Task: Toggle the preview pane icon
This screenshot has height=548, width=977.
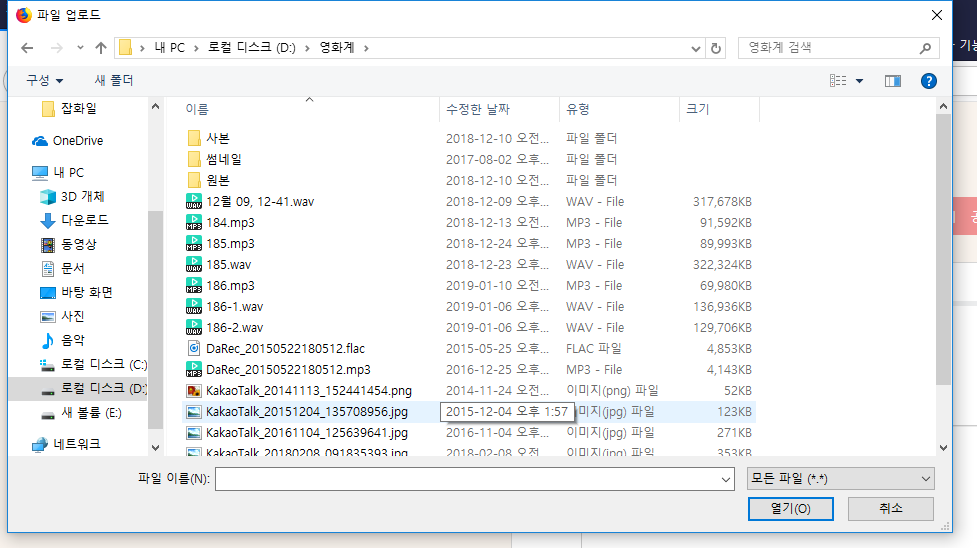Action: (893, 80)
